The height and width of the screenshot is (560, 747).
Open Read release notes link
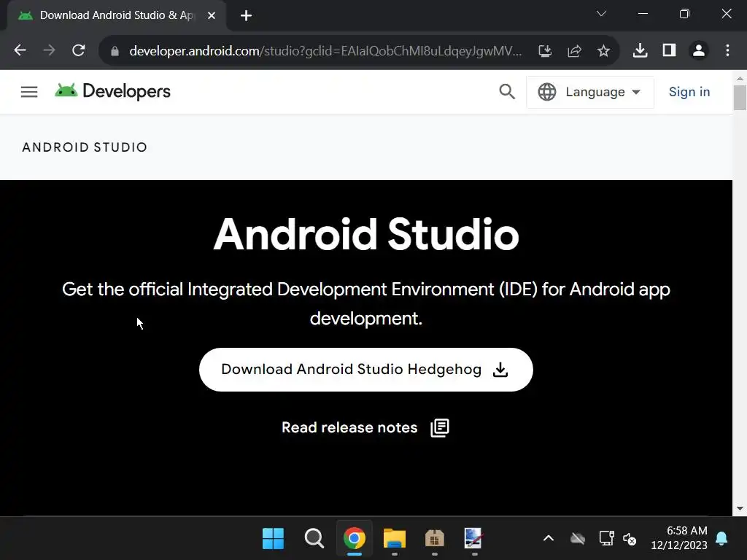point(349,427)
